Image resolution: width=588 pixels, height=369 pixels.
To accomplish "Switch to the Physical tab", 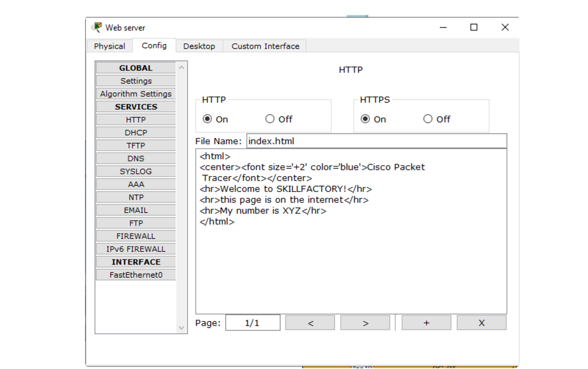I will (x=109, y=46).
